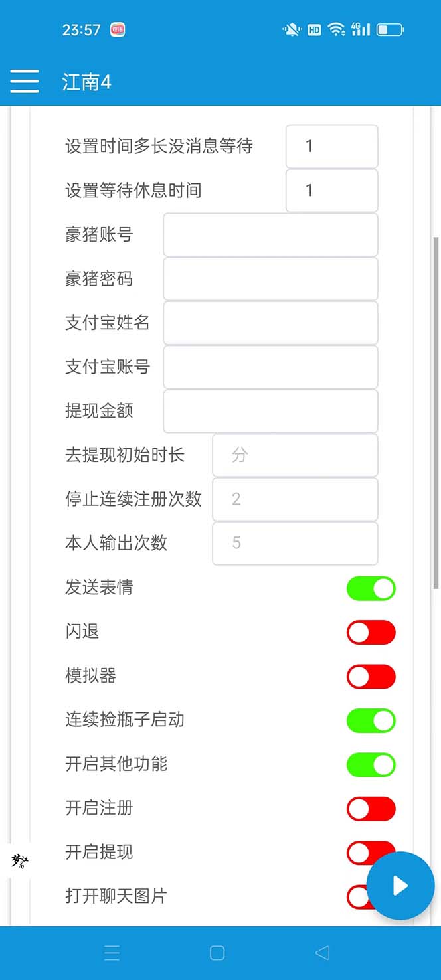This screenshot has width=441, height=980.
Task: Disable the 发送表情 toggle
Action: [371, 588]
